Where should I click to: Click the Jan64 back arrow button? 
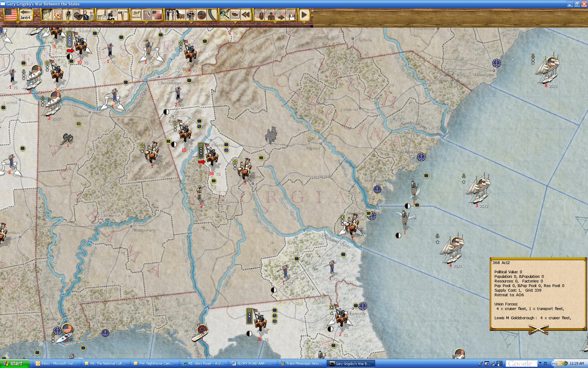tap(25, 14)
